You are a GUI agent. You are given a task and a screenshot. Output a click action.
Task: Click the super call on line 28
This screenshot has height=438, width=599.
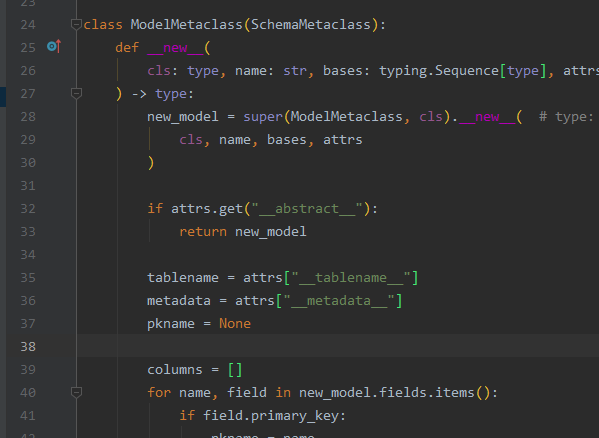click(x=263, y=117)
